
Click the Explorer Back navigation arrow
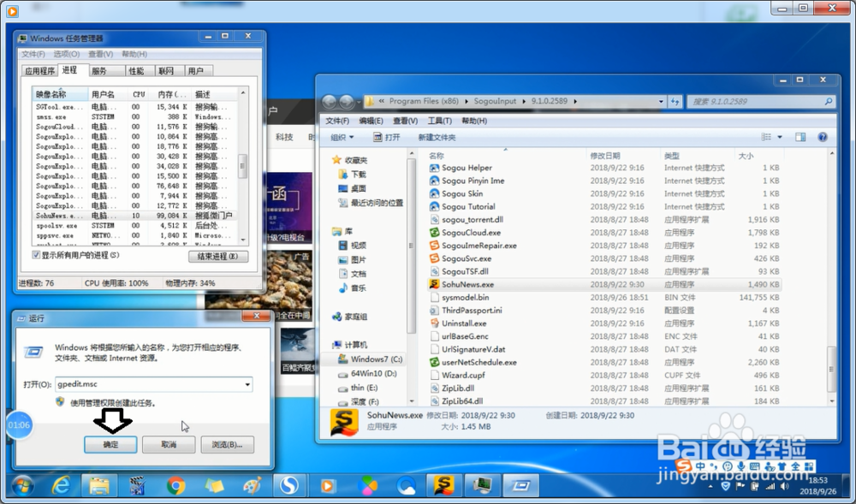(x=329, y=102)
